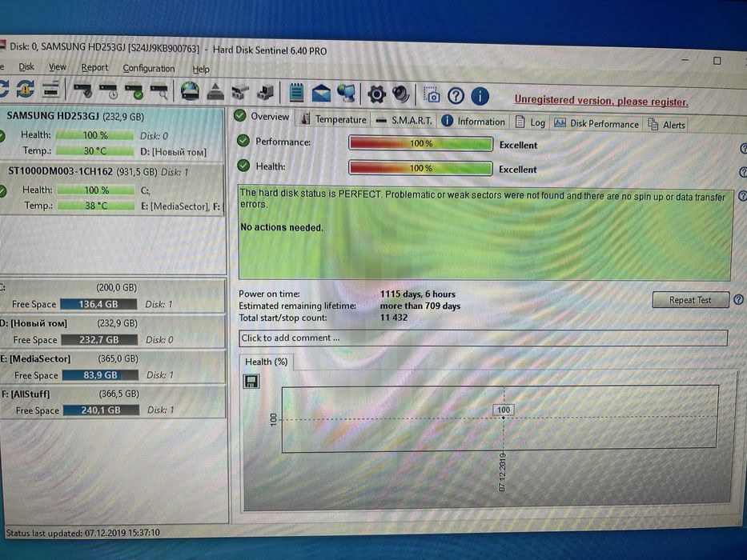This screenshot has width=747, height=560.
Task: Click help icon beside Repeat Test button
Action: pyautogui.click(x=738, y=299)
